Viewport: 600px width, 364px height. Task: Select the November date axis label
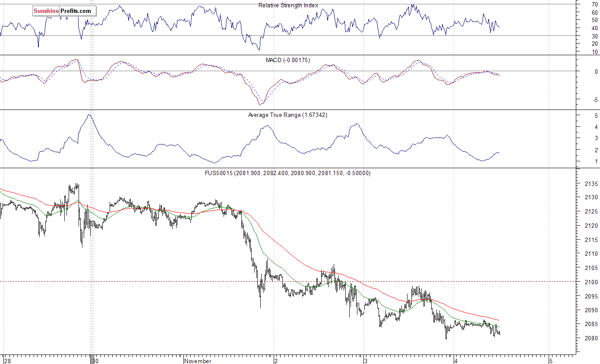pyautogui.click(x=198, y=361)
